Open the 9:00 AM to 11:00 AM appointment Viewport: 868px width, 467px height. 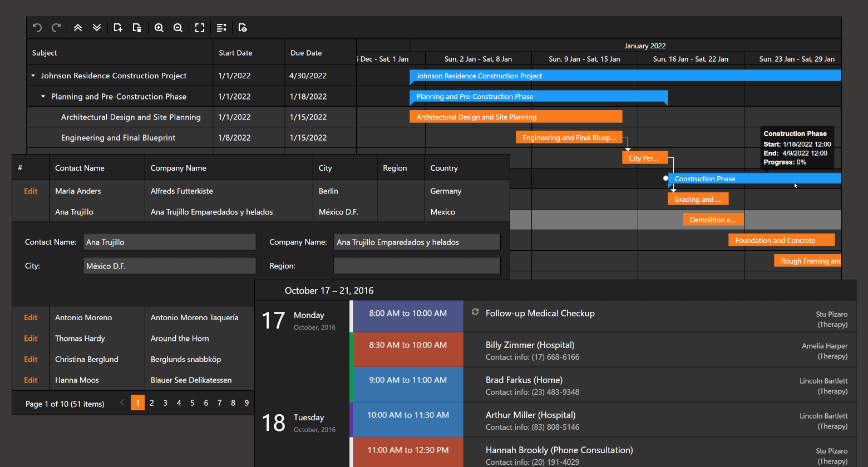coord(408,385)
